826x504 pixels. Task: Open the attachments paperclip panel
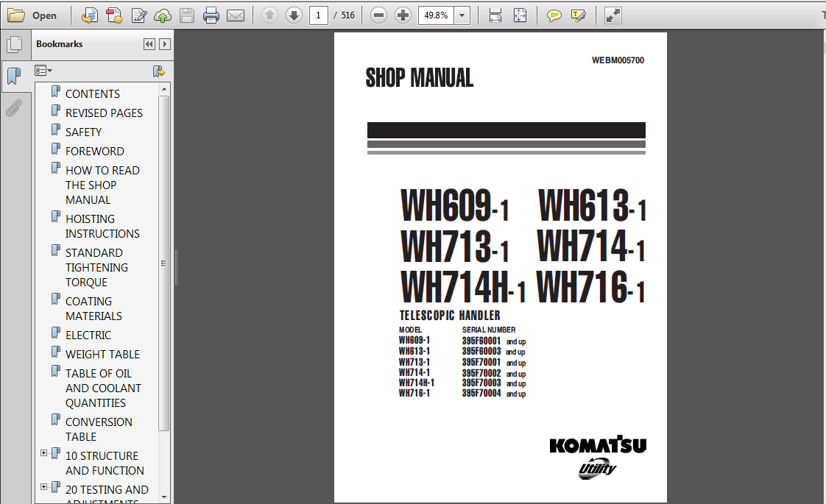click(14, 108)
